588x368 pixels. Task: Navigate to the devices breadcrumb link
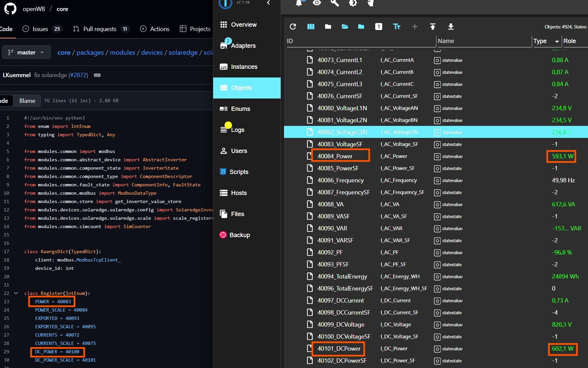pos(152,52)
